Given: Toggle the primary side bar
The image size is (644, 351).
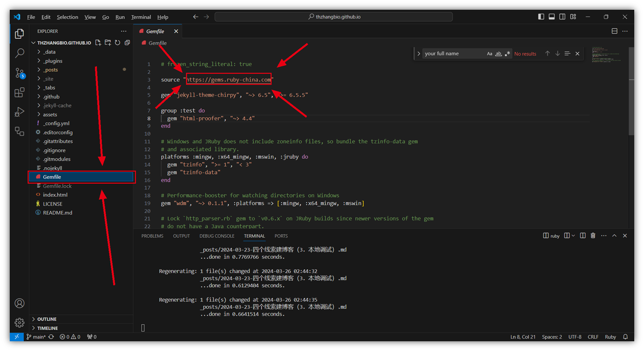Looking at the screenshot, I should click(541, 17).
